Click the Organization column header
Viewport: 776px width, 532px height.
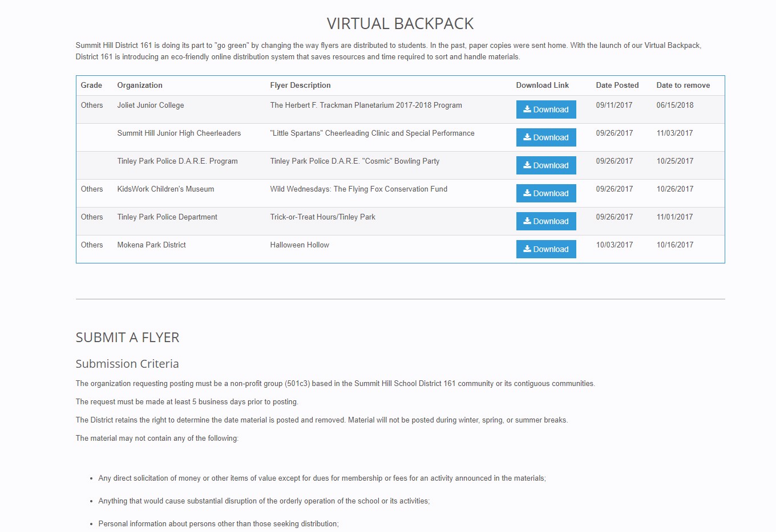click(x=140, y=86)
